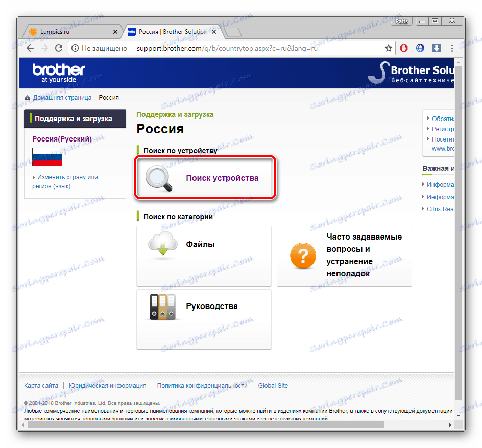Open the Global Site link
This screenshot has height=448, width=482.
pos(273,385)
